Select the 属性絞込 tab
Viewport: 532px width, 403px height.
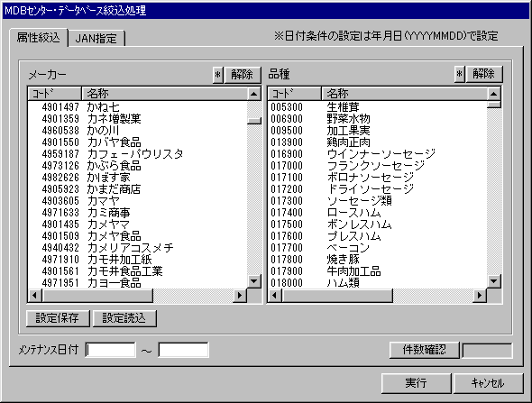click(x=39, y=37)
